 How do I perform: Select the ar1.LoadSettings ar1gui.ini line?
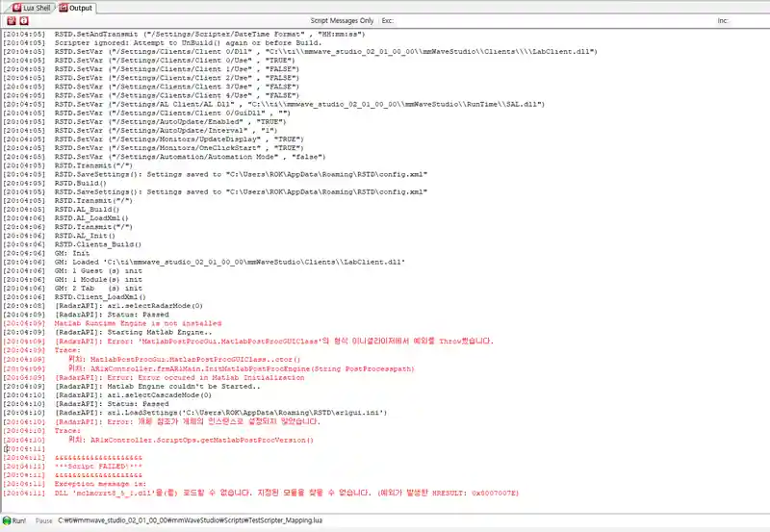[195, 413]
